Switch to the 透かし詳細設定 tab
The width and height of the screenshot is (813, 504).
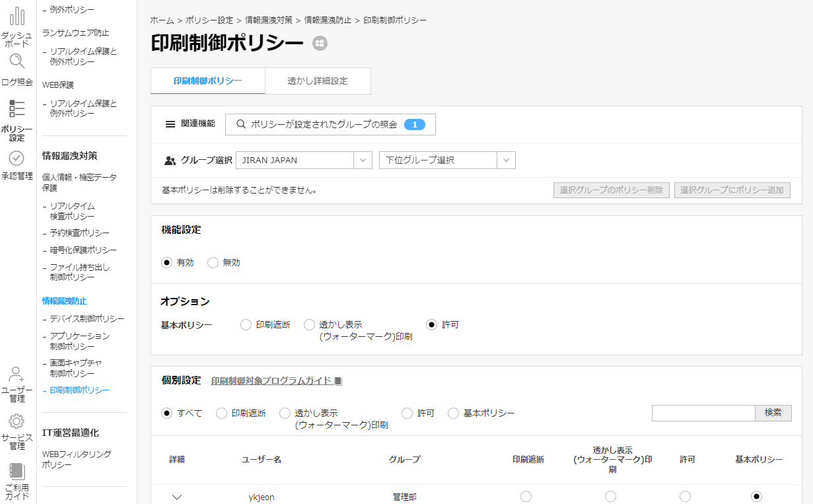[318, 81]
